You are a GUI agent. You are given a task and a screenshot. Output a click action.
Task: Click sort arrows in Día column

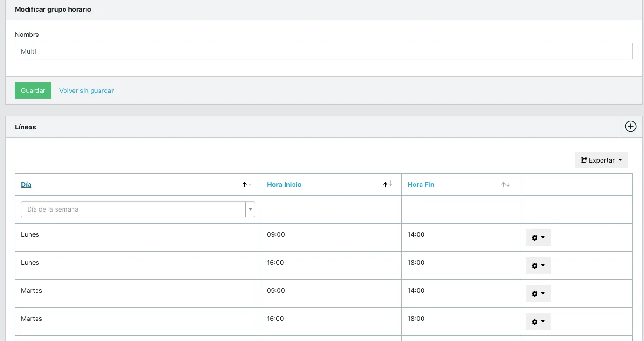pos(247,185)
